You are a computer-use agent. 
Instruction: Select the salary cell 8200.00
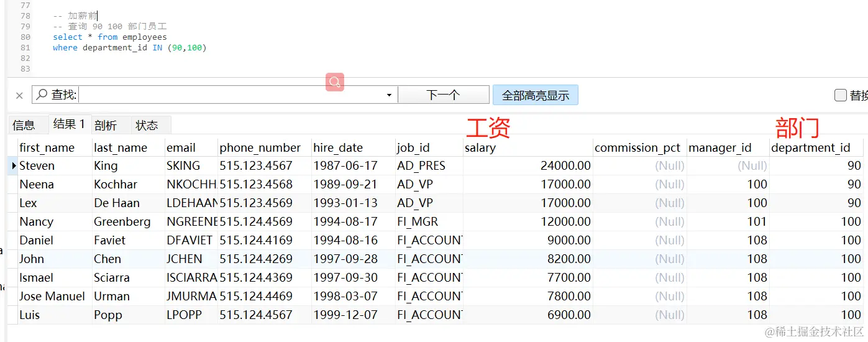(528, 259)
